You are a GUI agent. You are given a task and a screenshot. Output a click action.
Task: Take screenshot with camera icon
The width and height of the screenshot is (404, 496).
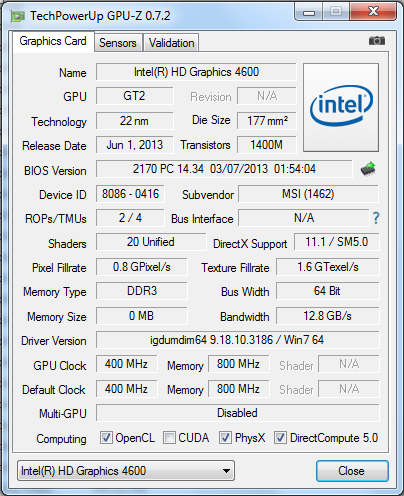(377, 41)
